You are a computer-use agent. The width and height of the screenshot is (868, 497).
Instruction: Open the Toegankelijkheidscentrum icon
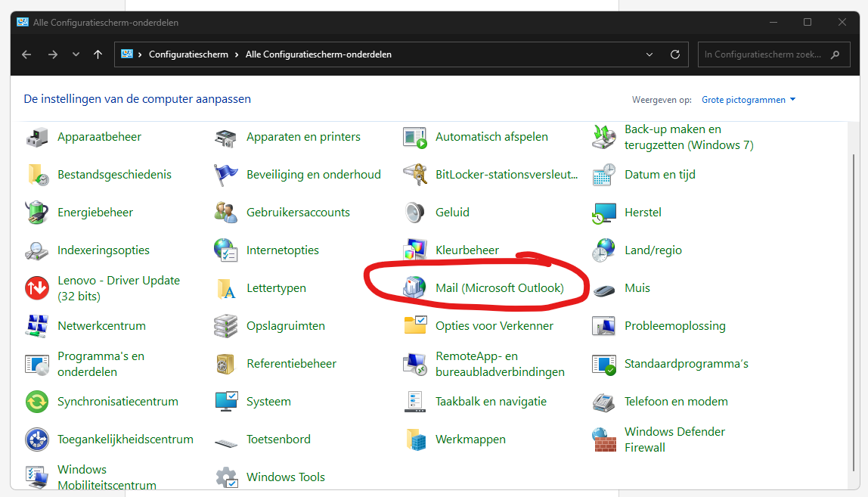(37, 440)
